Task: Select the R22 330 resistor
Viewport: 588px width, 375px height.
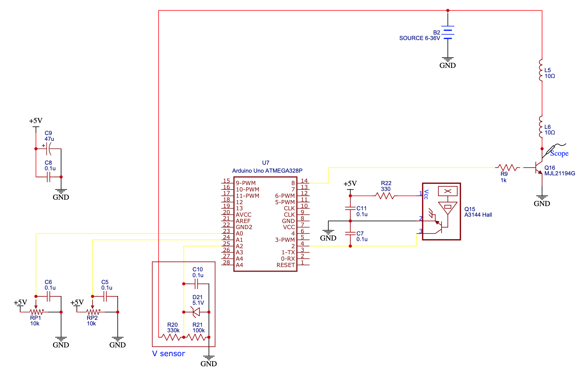Action: 385,196
